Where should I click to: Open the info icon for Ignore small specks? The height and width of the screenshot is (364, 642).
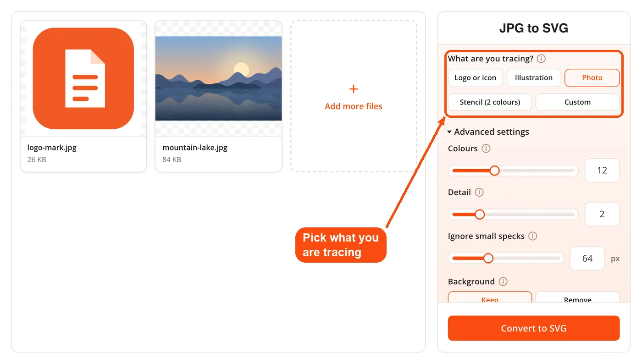(532, 236)
